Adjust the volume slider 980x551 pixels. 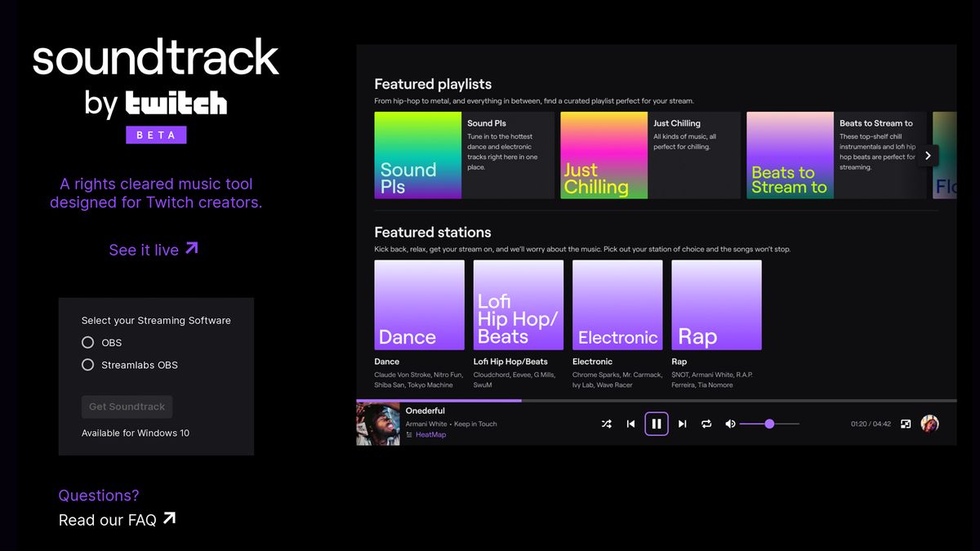[769, 424]
